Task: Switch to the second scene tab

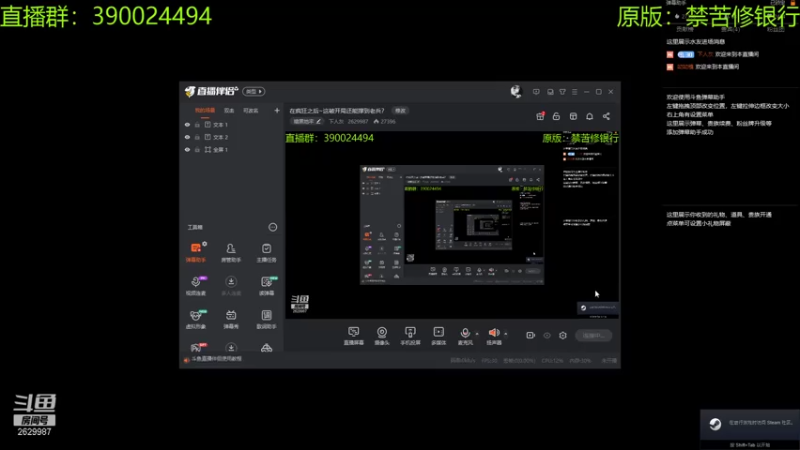Action: pyautogui.click(x=229, y=110)
